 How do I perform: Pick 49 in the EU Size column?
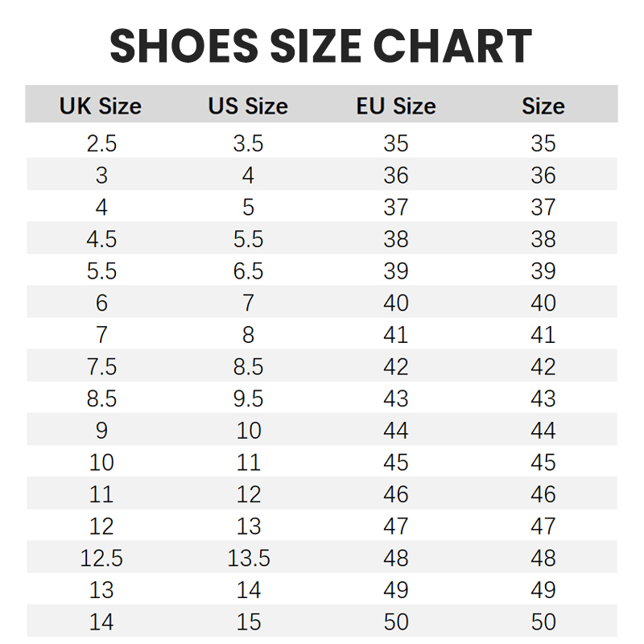[x=396, y=590]
